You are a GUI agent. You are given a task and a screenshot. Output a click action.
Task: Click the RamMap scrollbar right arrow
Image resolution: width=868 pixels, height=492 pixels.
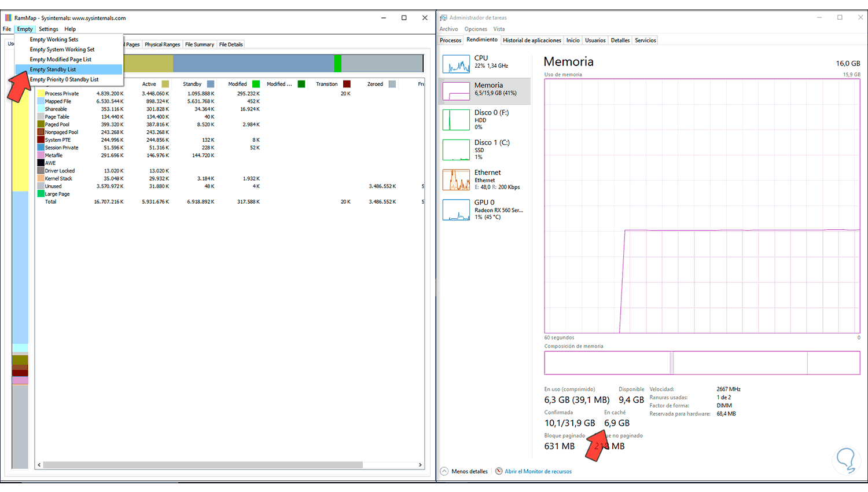pyautogui.click(x=420, y=465)
